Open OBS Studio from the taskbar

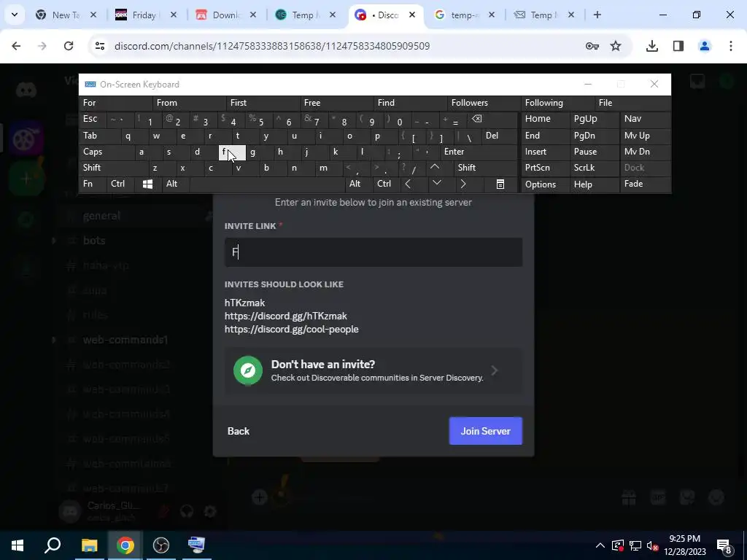click(161, 545)
